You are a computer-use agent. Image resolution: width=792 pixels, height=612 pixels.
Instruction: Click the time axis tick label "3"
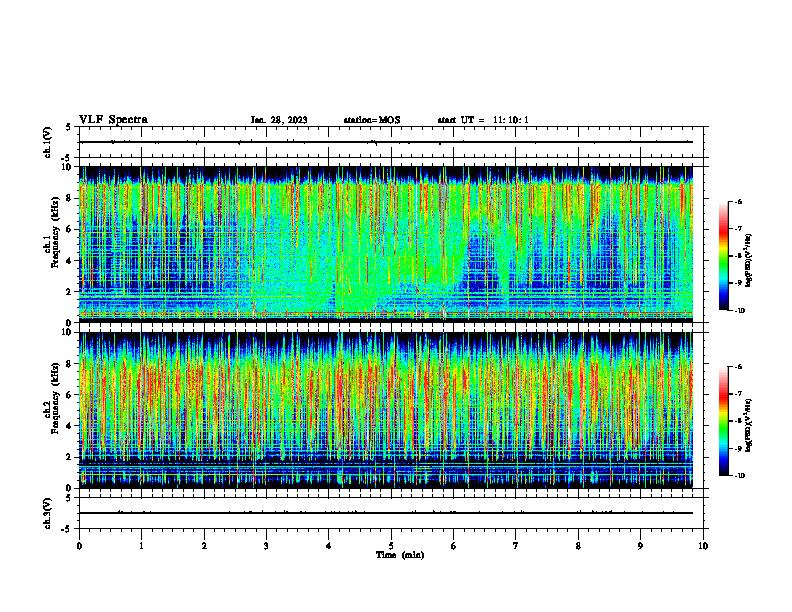tap(266, 546)
